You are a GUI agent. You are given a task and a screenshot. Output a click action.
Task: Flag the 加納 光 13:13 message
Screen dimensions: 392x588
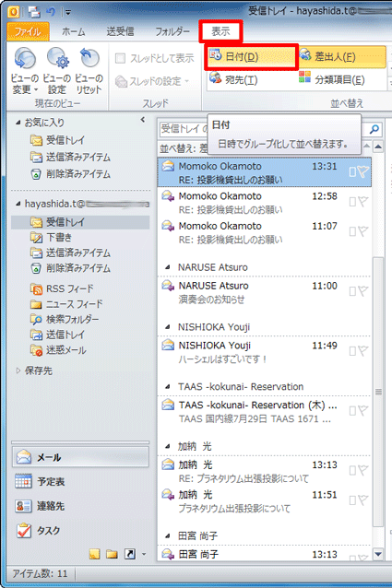tap(363, 470)
